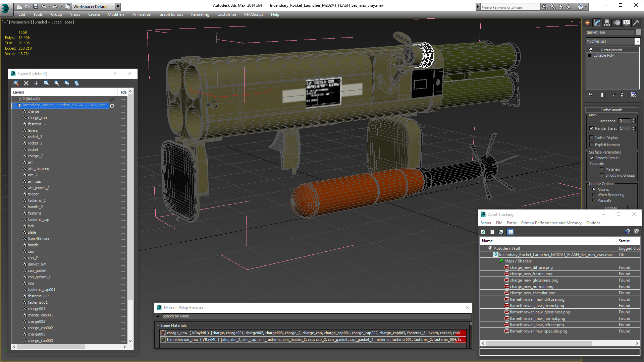644x362 pixels.
Task: Expand the Editable Poly stack entry
Action: [x=590, y=55]
